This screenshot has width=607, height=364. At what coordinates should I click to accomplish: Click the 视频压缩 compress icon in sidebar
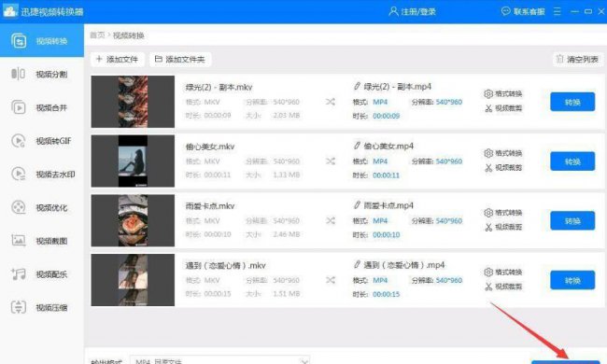(18, 307)
